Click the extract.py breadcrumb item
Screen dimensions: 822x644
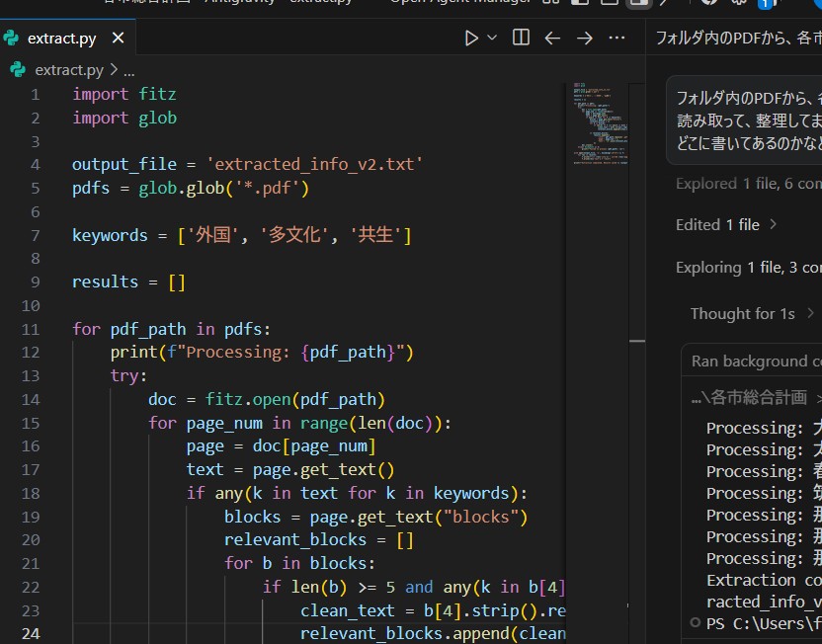67,70
